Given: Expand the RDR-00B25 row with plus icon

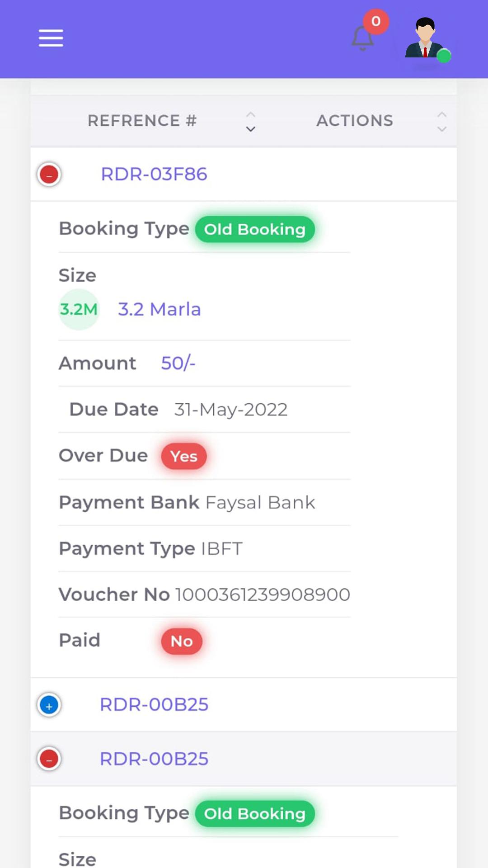Looking at the screenshot, I should (49, 705).
